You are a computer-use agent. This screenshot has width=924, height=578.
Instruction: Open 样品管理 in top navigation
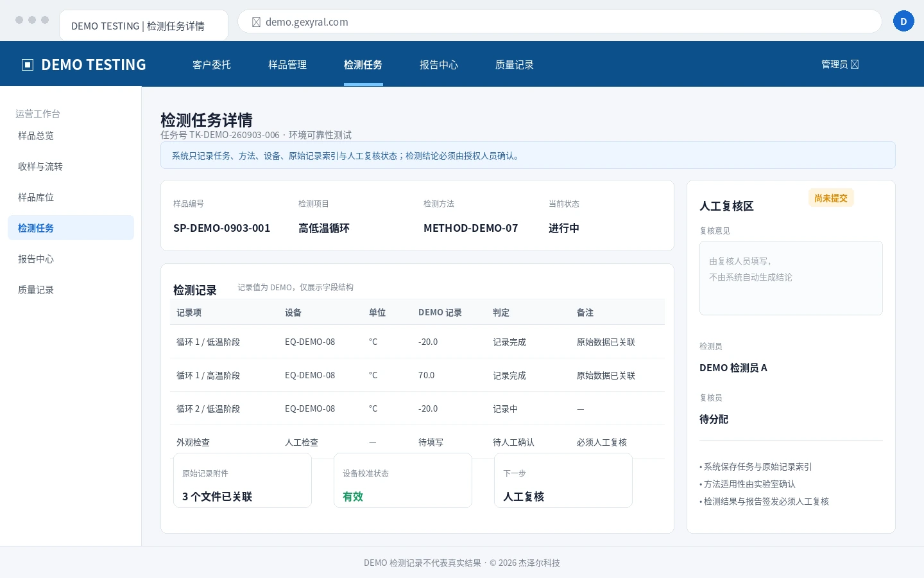click(x=287, y=64)
